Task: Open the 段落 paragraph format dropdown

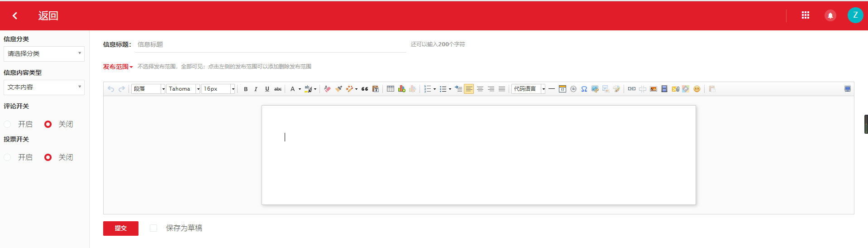Action: coord(148,89)
